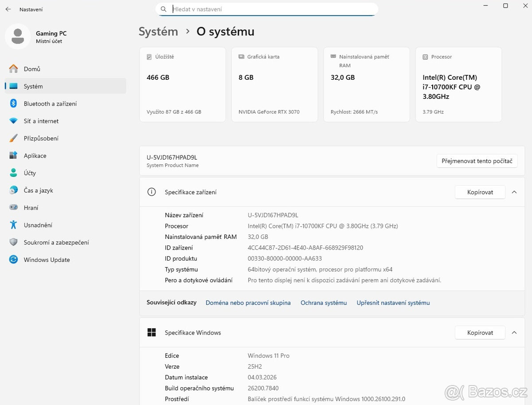Navigate to Systém in the breadcrumb
This screenshot has width=532, height=405.
(x=158, y=31)
